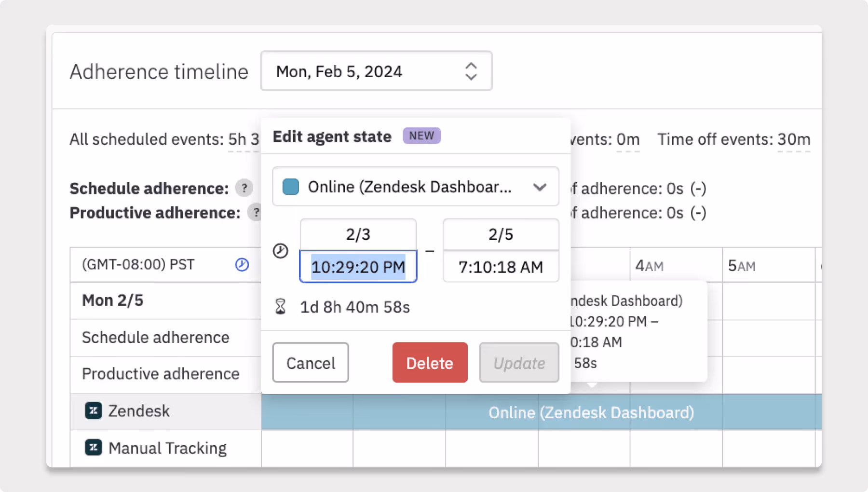This screenshot has width=868, height=492.
Task: Click the 10:29:20 PM start time field
Action: 358,267
